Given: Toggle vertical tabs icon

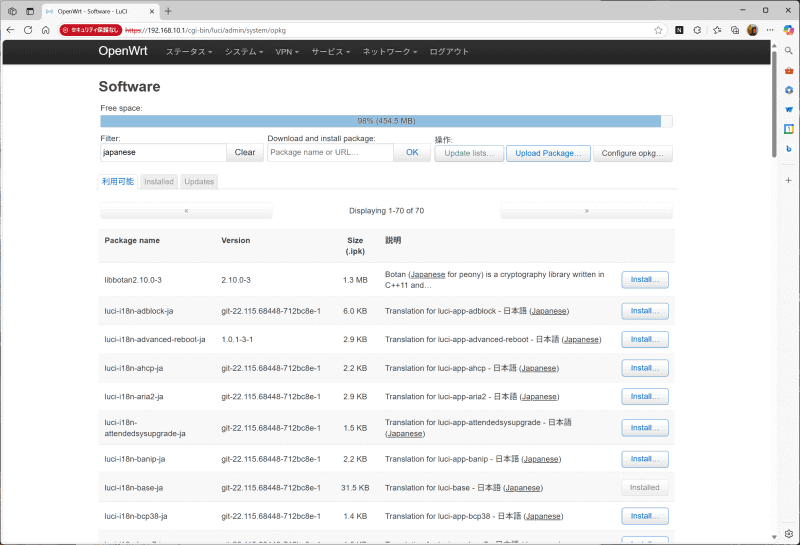Looking at the screenshot, I should [x=30, y=11].
